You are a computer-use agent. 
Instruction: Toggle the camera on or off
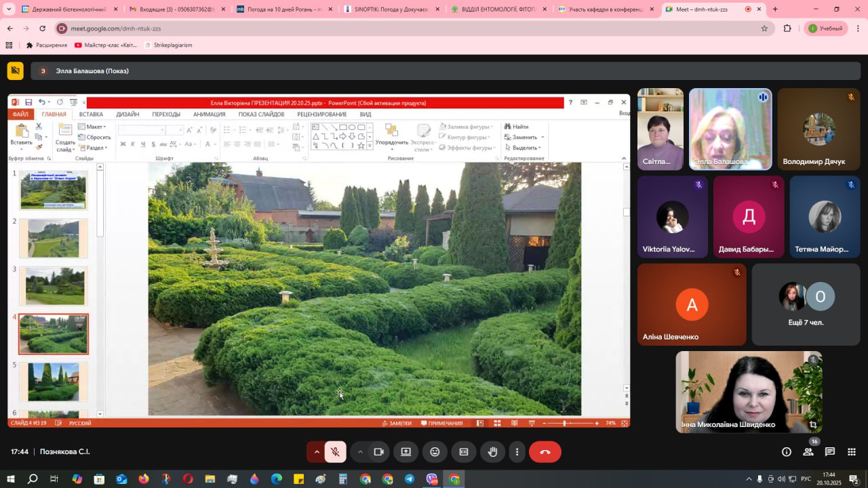[x=378, y=452]
